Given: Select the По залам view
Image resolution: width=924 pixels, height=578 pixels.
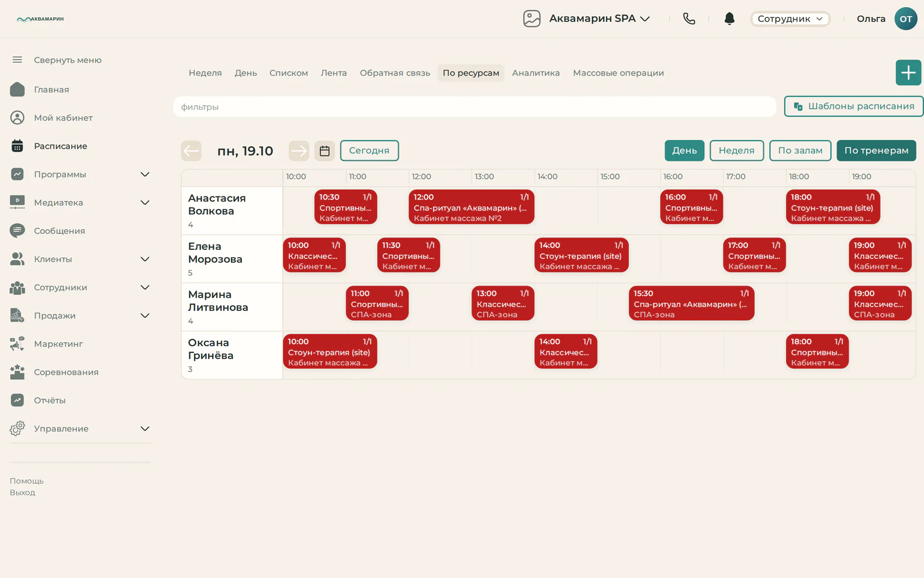Looking at the screenshot, I should (x=800, y=150).
